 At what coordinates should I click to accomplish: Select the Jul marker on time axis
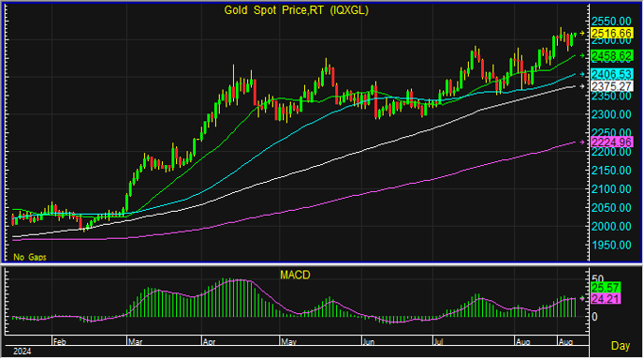coord(438,342)
